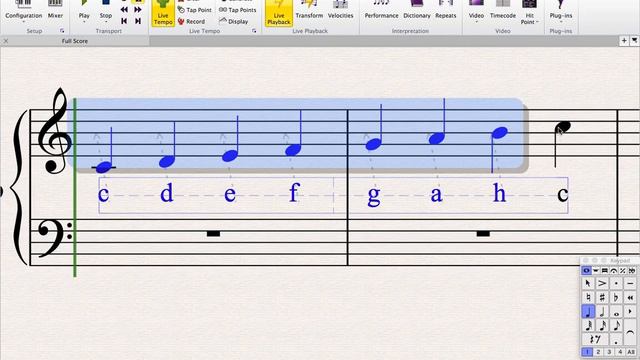
Task: Click the rewind transport icon
Action: coord(124,9)
